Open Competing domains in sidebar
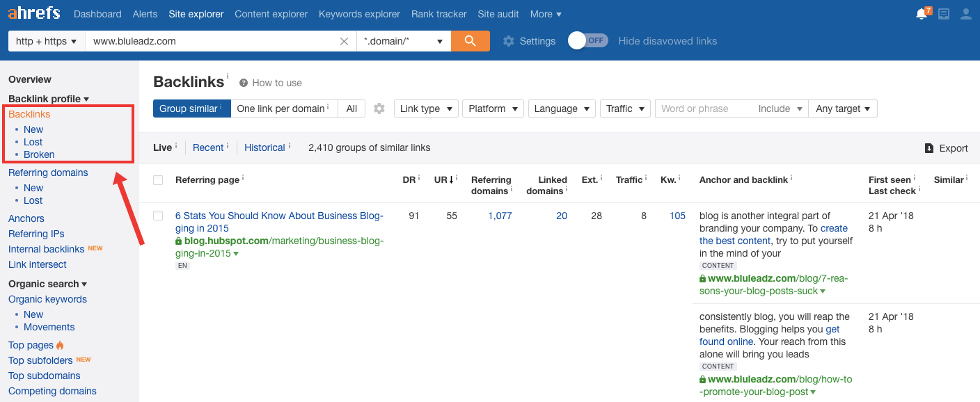Screen dimensions: 980x402 (52, 391)
